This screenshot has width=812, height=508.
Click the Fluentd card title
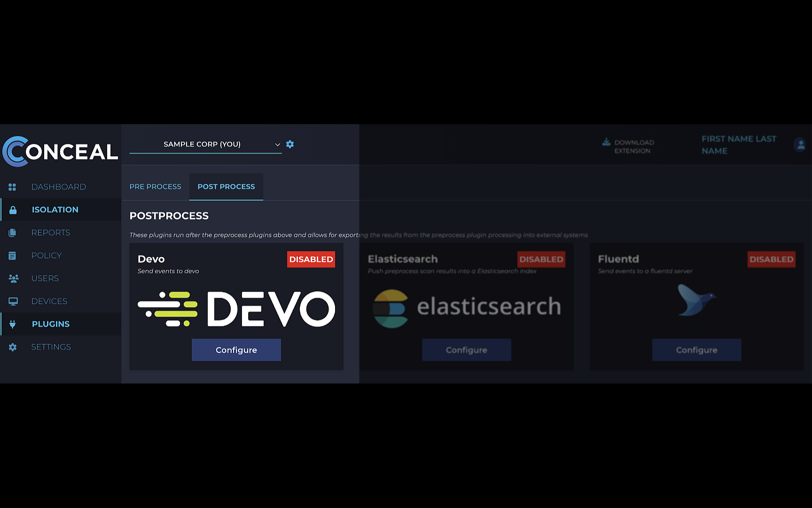coord(618,259)
